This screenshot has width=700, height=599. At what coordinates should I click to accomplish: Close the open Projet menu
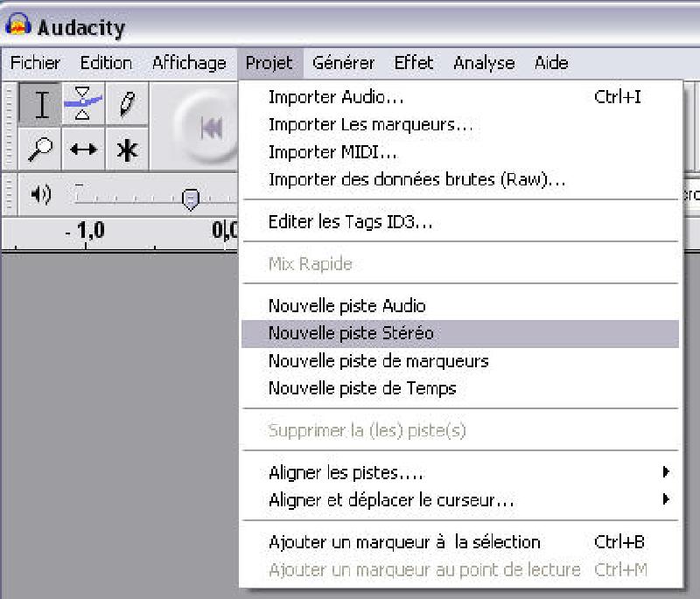point(269,63)
